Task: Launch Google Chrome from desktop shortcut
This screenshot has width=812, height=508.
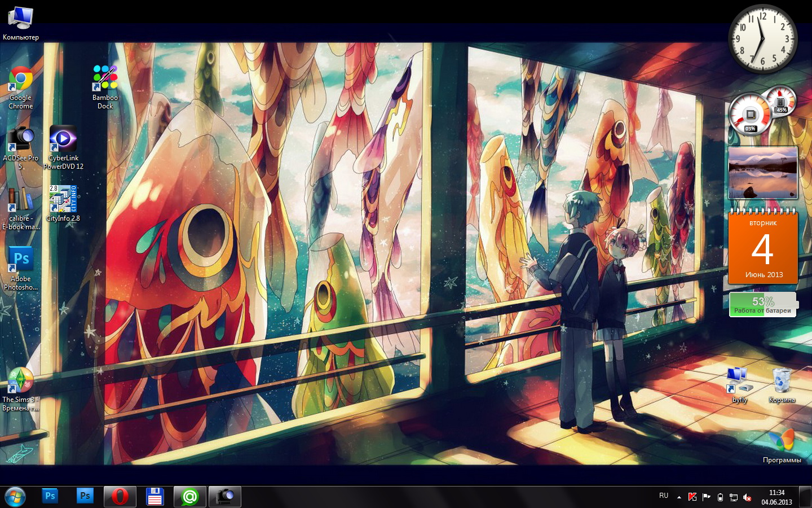Action: 21,87
